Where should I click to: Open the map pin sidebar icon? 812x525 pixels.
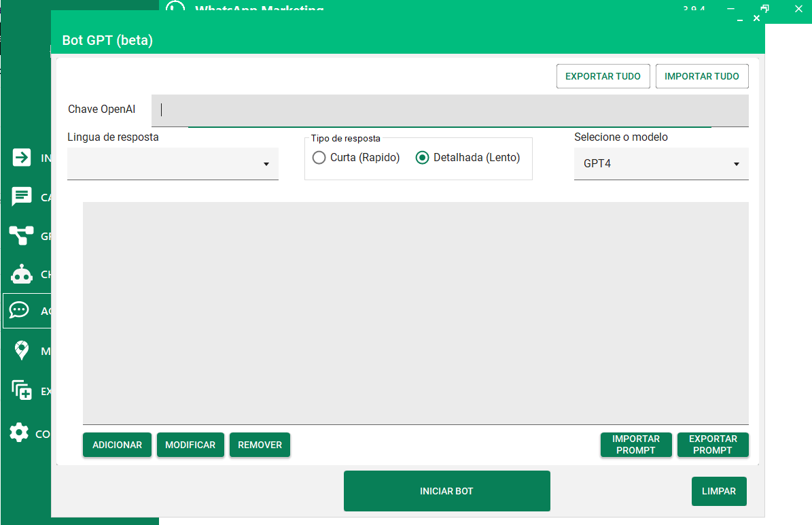coord(21,350)
